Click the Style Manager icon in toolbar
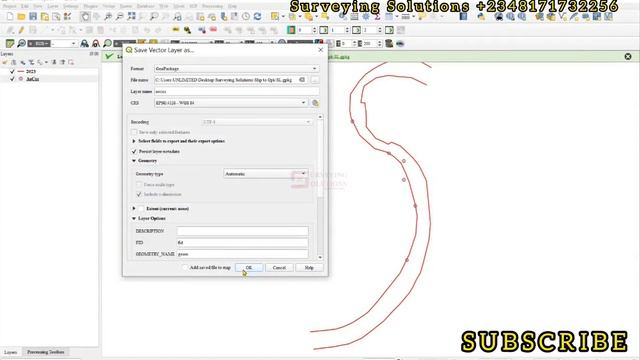Viewport: 640px width, 360px height. point(67,17)
